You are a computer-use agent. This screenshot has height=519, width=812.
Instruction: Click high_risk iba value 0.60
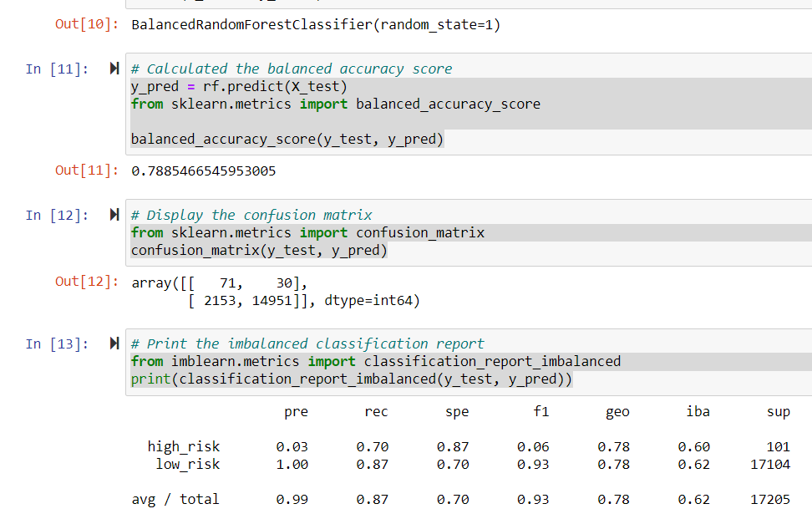[694, 446]
